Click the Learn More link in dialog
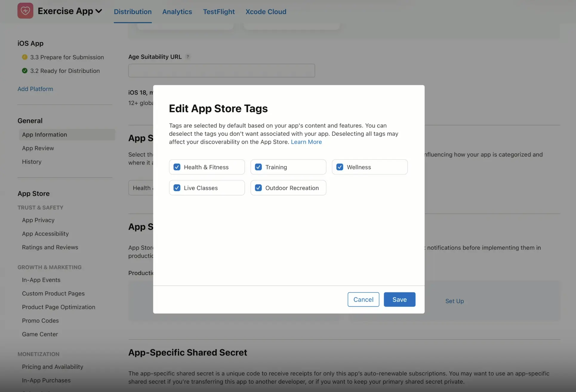This screenshot has width=576, height=392. (x=306, y=142)
